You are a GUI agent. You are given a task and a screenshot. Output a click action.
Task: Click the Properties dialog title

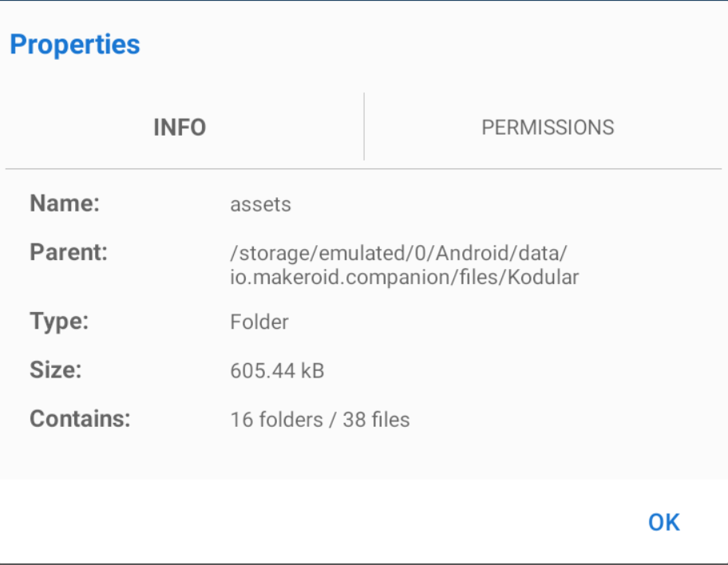click(x=75, y=45)
